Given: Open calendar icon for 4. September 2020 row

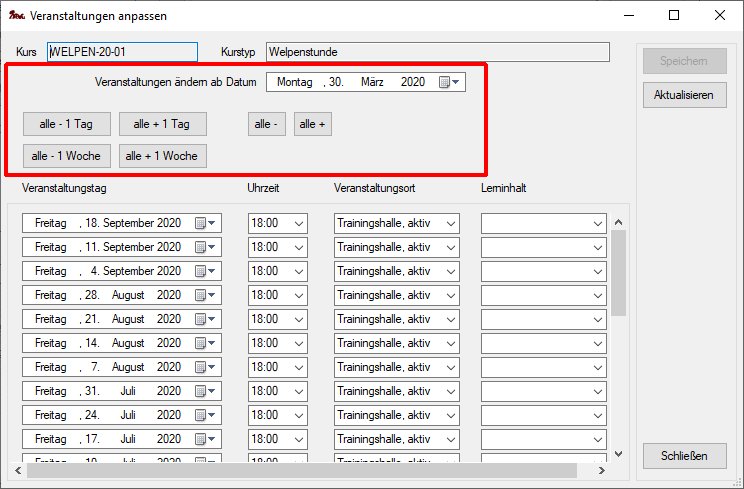Looking at the screenshot, I should pos(205,271).
